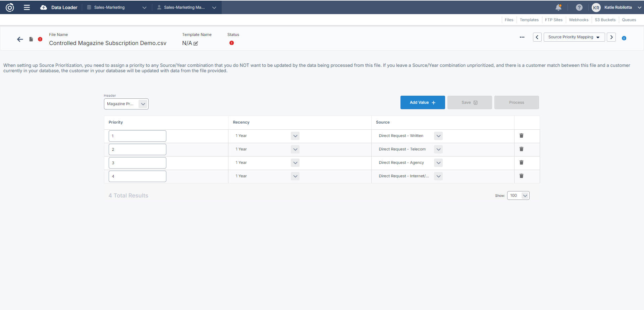Viewport: 644px width, 310px height.
Task: Open Recency dropdown for priority 2 row
Action: point(295,149)
